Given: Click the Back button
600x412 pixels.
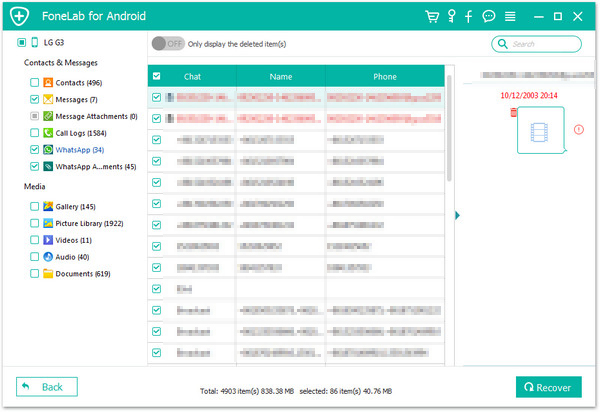Looking at the screenshot, I should 47,387.
